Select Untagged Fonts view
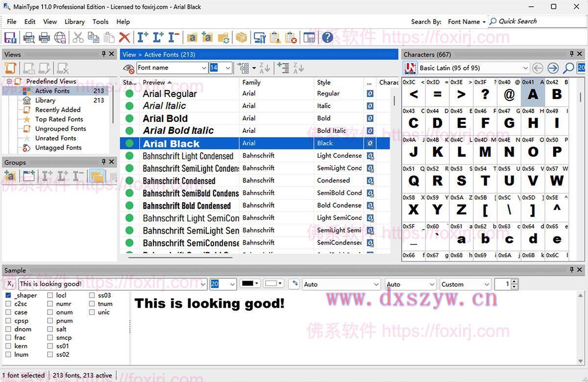Image resolution: width=588 pixels, height=382 pixels. point(58,147)
